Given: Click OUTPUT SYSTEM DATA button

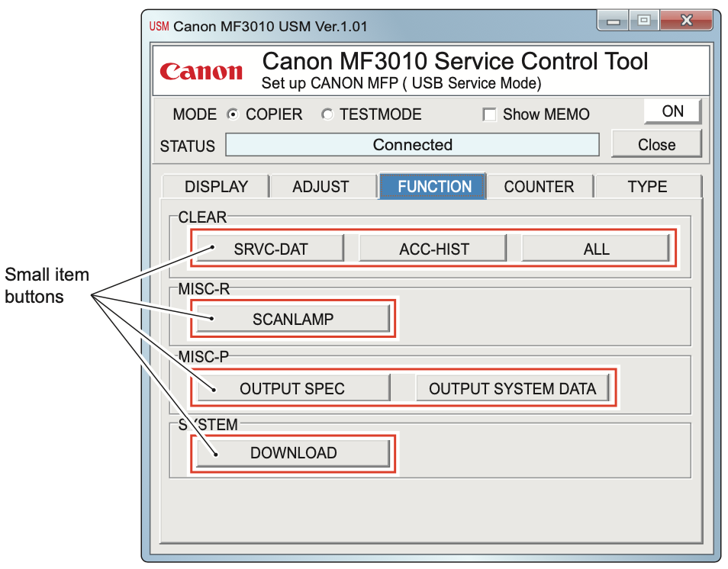Looking at the screenshot, I should pyautogui.click(x=513, y=388).
